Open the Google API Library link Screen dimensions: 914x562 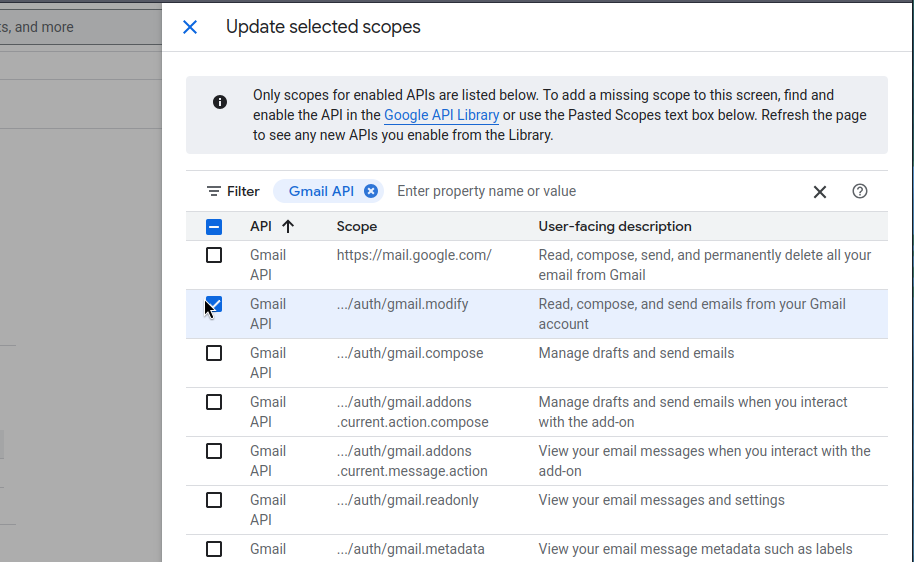coord(441,115)
